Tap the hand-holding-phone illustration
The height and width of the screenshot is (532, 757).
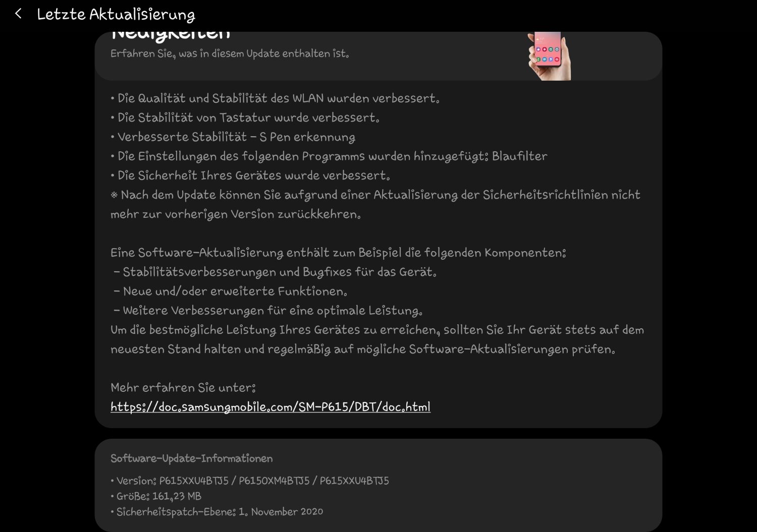coord(549,56)
